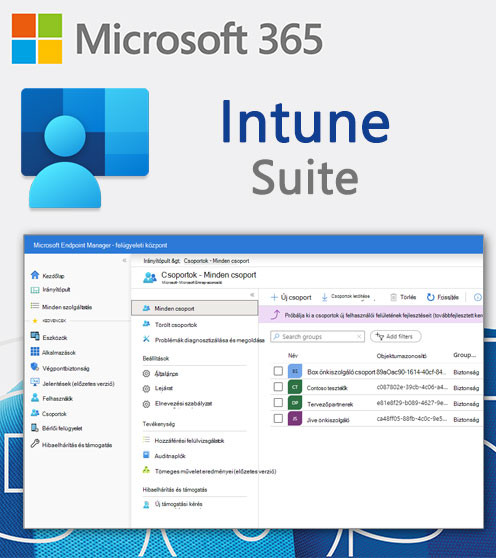This screenshot has width=496, height=558.
Task: Click the Általános gear icon
Action: coord(146,374)
